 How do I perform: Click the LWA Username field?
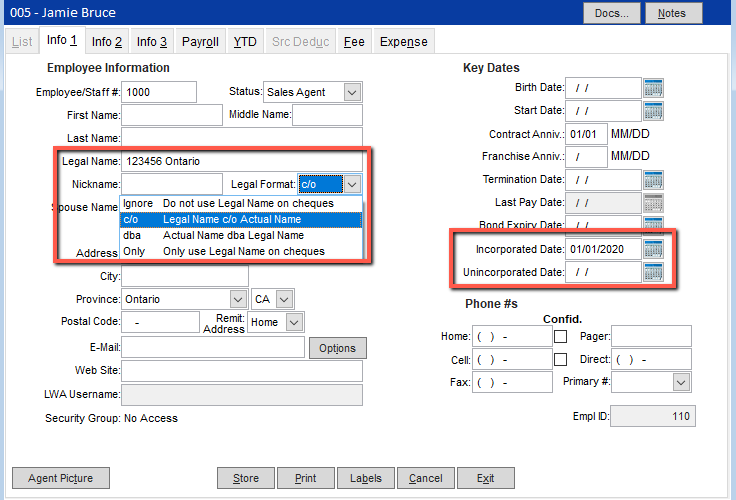click(242, 395)
